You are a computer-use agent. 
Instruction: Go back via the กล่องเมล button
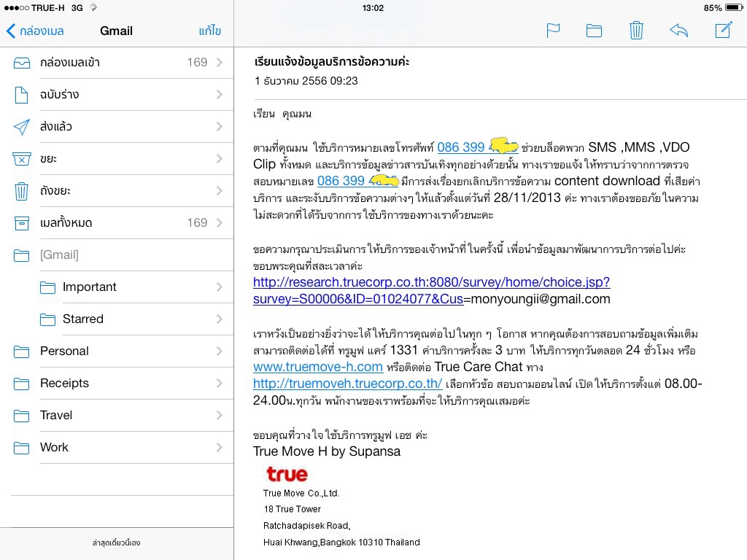pyautogui.click(x=35, y=31)
